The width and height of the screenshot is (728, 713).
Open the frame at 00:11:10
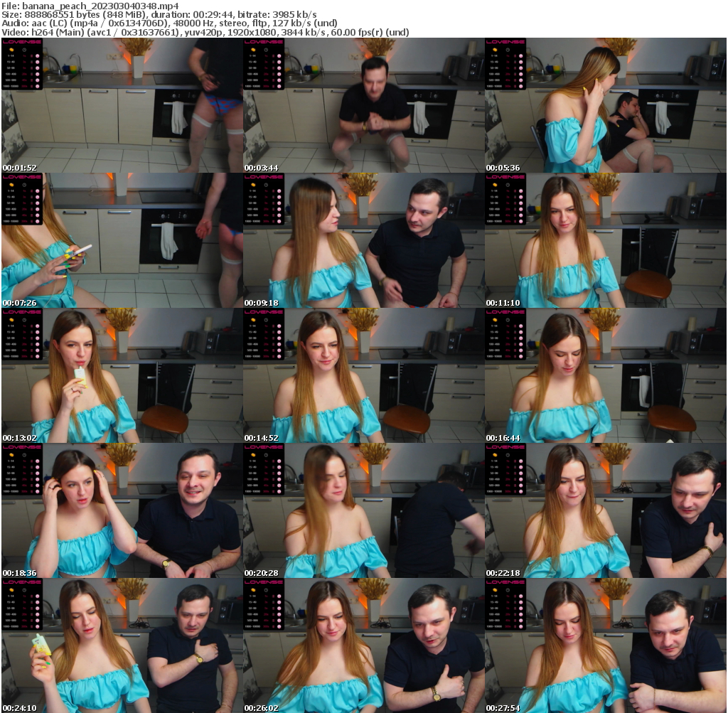605,240
